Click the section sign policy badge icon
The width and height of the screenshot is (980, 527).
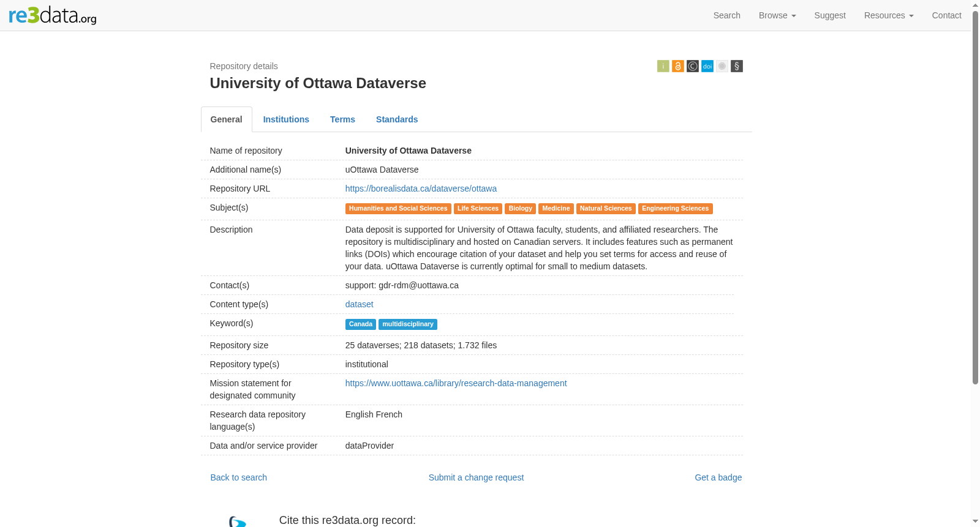point(737,66)
